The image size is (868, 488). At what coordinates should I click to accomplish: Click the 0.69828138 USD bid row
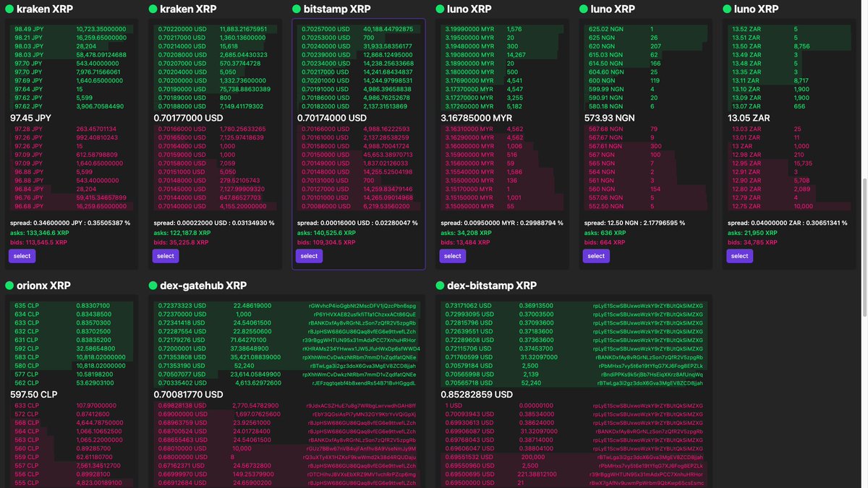[x=286, y=406]
